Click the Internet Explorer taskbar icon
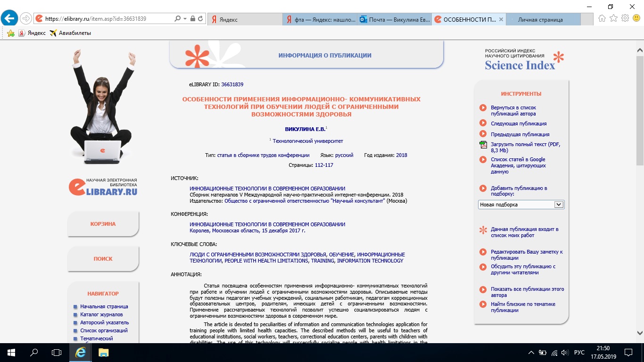Viewport: 644px width, 362px height. [x=81, y=352]
